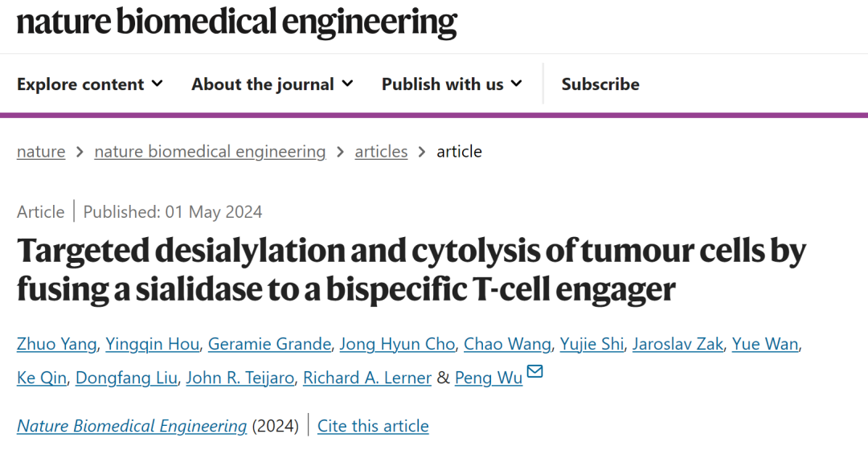
Task: Expand the Explore content dropdown
Action: pos(89,84)
